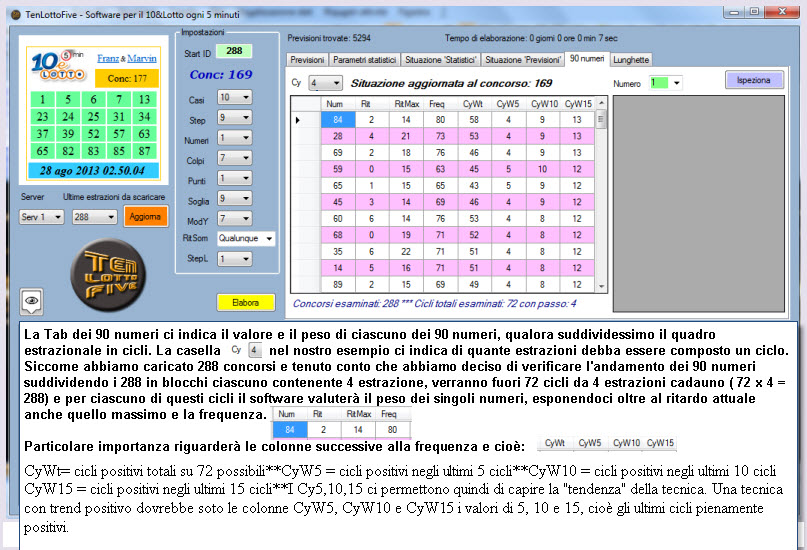Click the Start ID field showing 288
The width and height of the screenshot is (807, 550).
234,51
